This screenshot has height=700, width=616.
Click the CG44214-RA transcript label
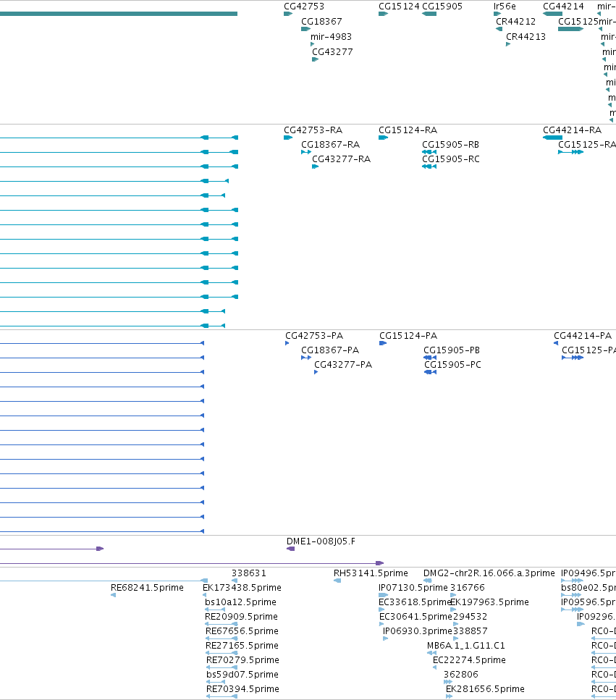pos(573,130)
